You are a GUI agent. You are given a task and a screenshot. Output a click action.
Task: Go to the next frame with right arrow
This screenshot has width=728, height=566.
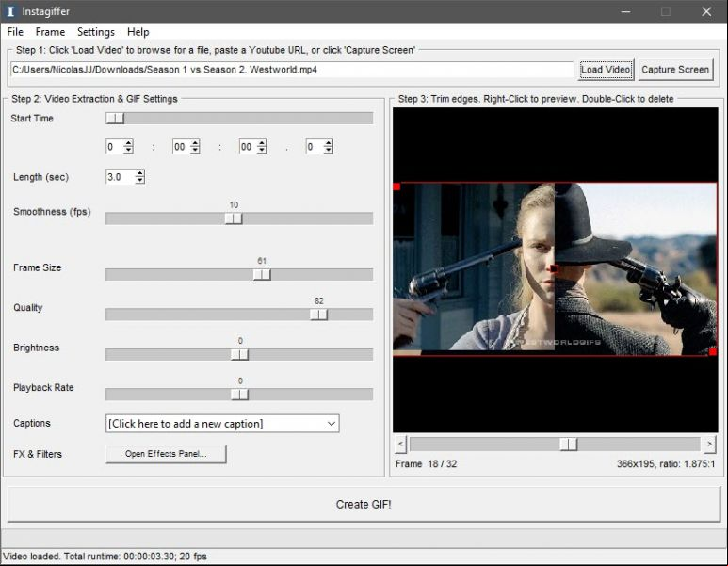pyautogui.click(x=709, y=445)
